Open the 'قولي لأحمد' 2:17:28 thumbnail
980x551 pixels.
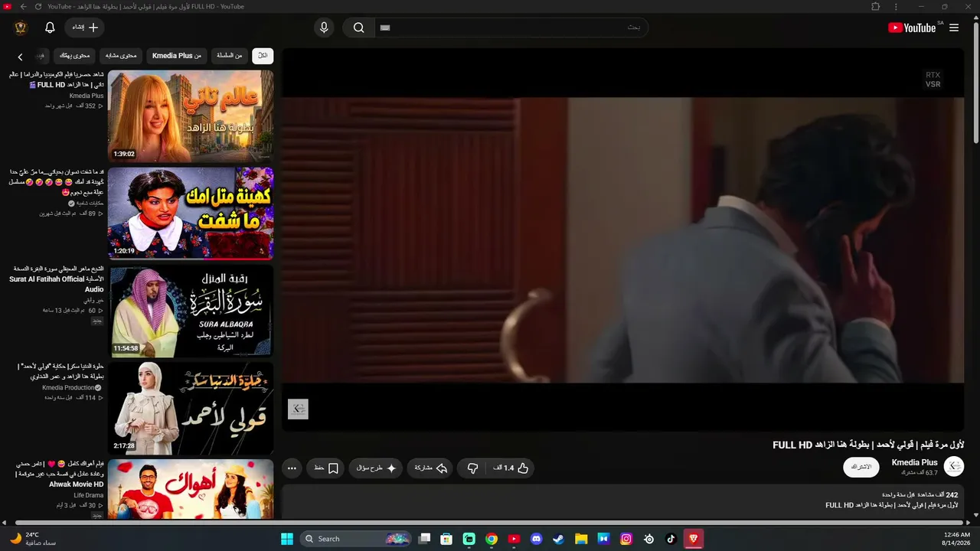pyautogui.click(x=191, y=408)
